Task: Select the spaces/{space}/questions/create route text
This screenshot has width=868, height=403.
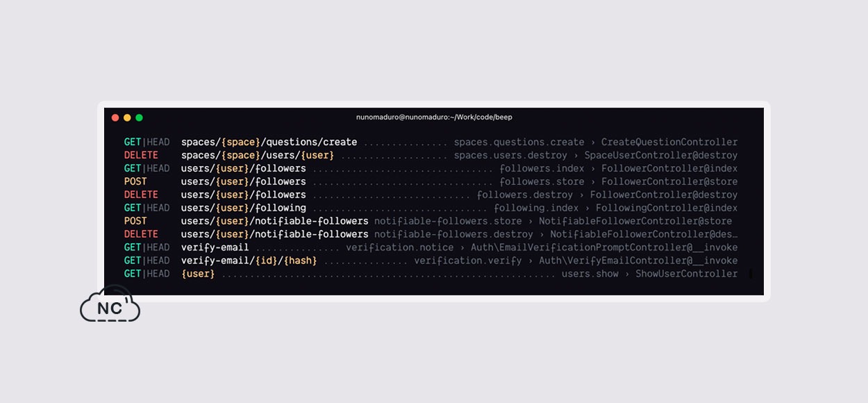Action: tap(269, 142)
